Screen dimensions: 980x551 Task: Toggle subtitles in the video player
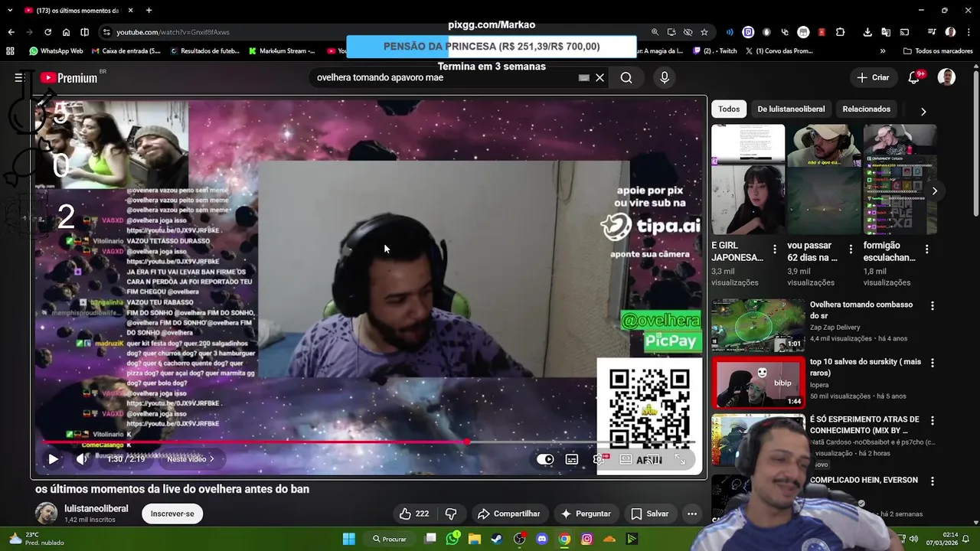tap(572, 459)
